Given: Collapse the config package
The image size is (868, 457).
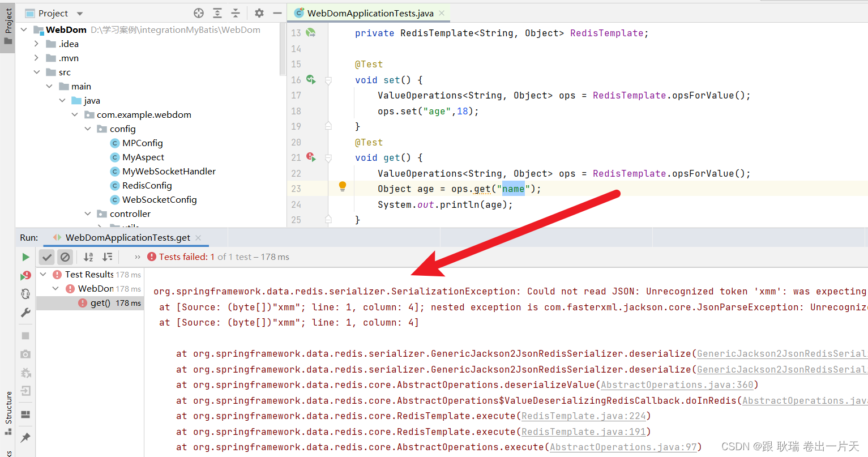Looking at the screenshot, I should (x=88, y=129).
